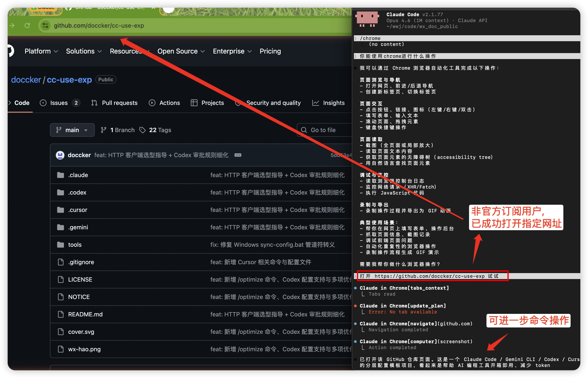Click the Claude Code mascot logo in terminal
588x378 pixels.
pos(367,19)
